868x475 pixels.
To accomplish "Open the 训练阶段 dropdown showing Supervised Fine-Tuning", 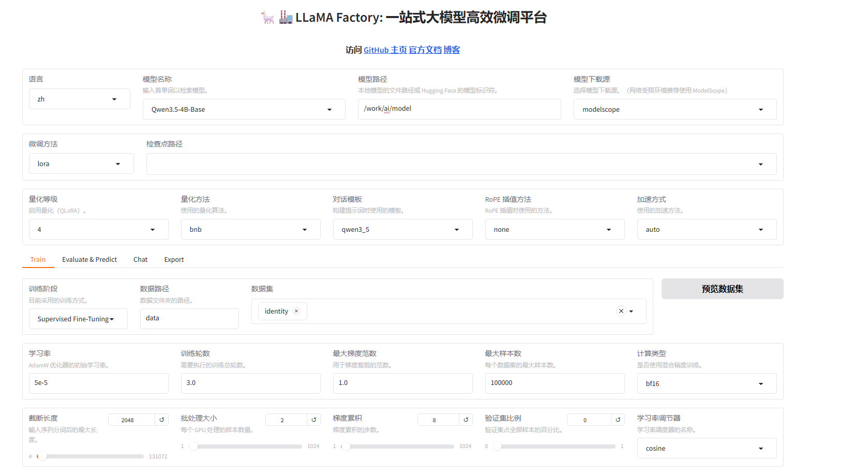I will (78, 319).
